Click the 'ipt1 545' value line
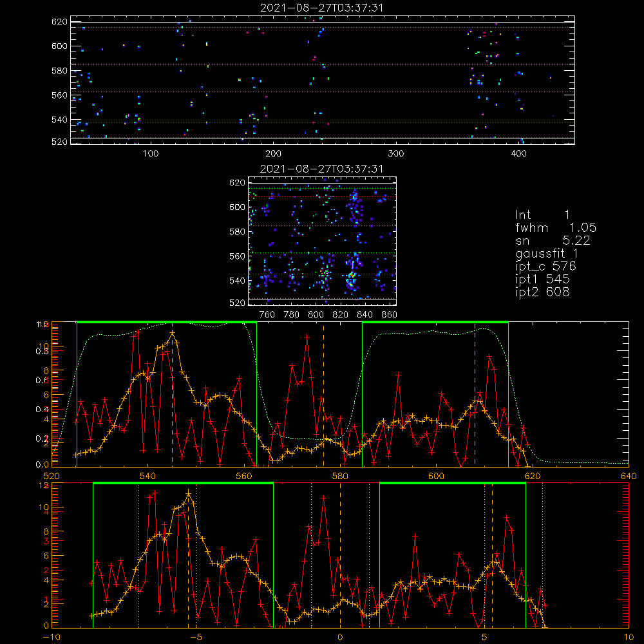Screen dimensions: 644x644 pos(542,279)
